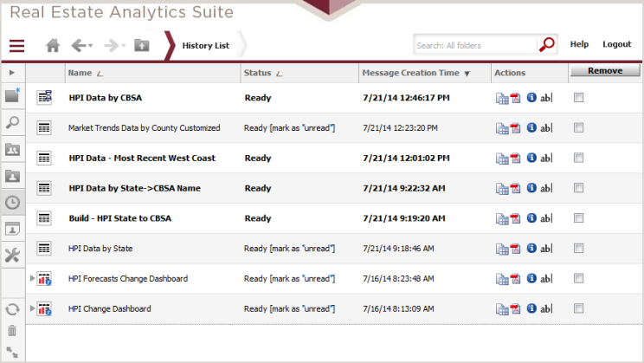The image size is (644, 363).
Task: Click the HPI Data by CBSA report type icon
Action: tap(44, 97)
